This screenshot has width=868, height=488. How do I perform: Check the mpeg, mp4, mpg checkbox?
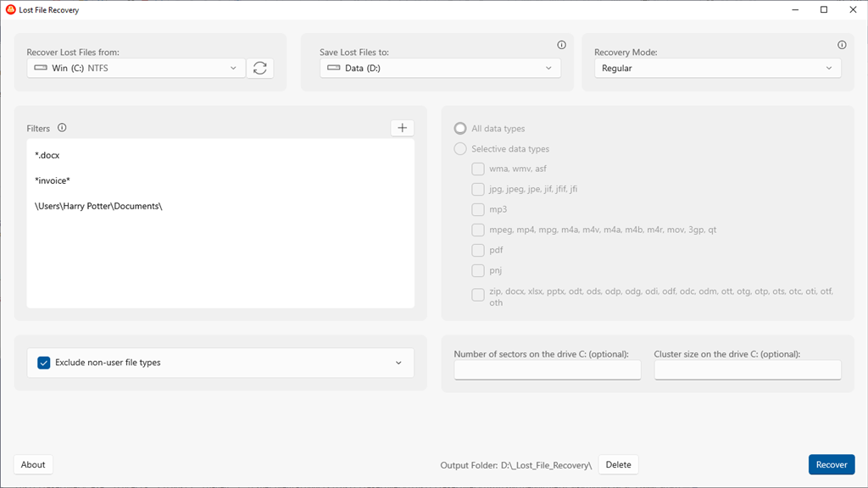tap(478, 230)
